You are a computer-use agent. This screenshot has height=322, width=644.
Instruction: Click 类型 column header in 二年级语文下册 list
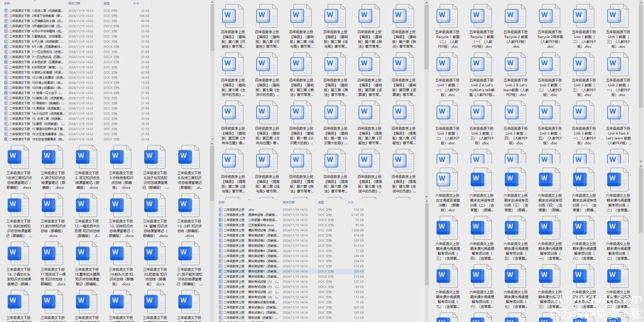(x=107, y=4)
